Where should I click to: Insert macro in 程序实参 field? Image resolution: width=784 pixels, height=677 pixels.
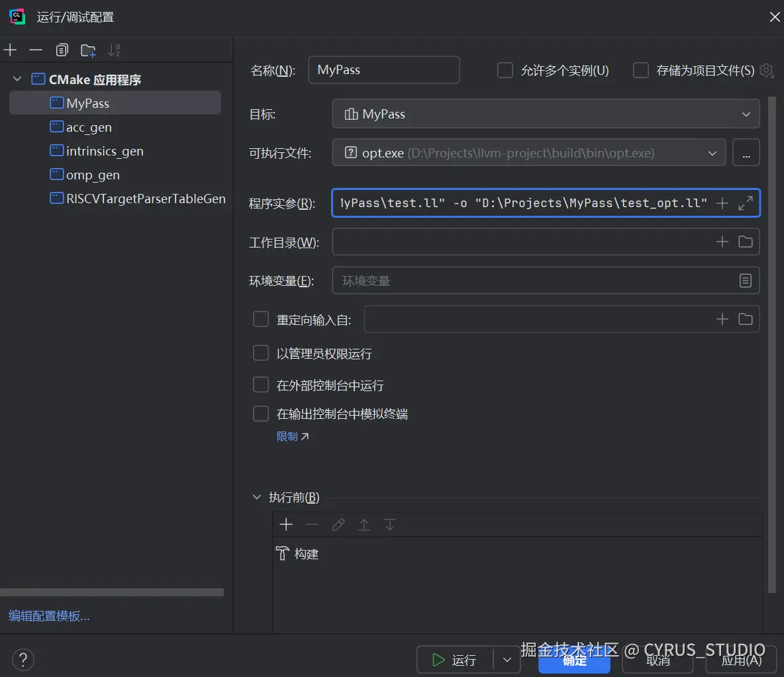[x=722, y=203]
